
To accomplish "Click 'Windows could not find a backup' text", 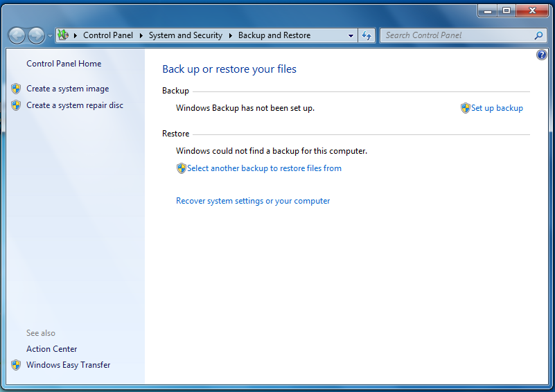I will tap(272, 151).
